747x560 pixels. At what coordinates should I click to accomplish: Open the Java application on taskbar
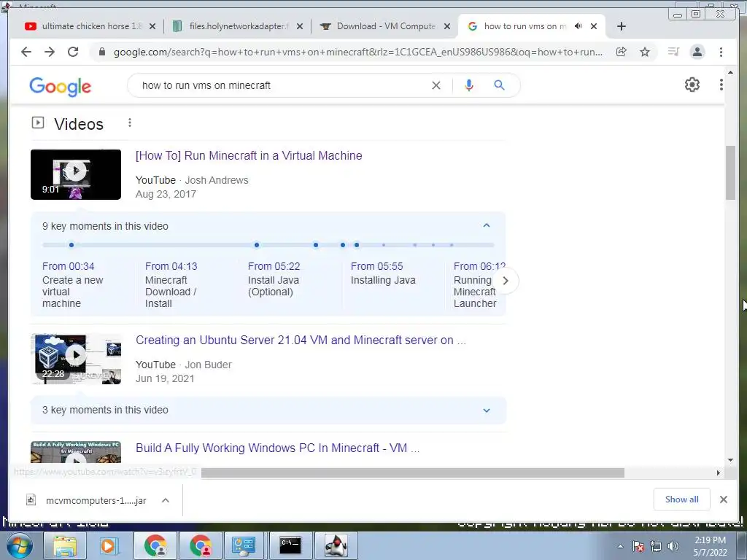click(x=336, y=545)
